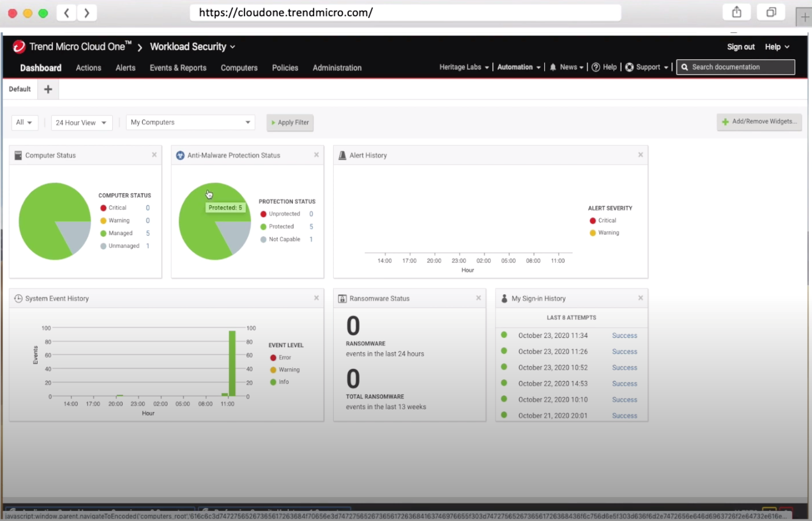
Task: Open the 24 Hour View dropdown
Action: [81, 122]
